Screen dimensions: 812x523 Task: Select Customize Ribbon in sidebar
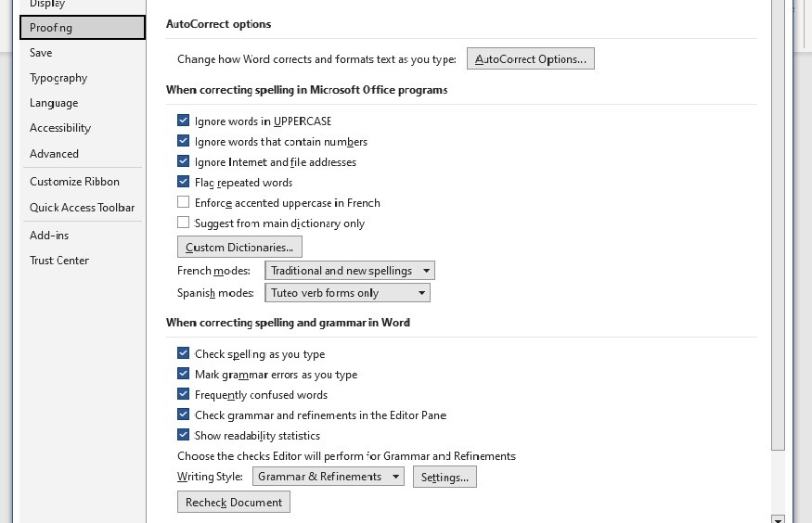[74, 182]
